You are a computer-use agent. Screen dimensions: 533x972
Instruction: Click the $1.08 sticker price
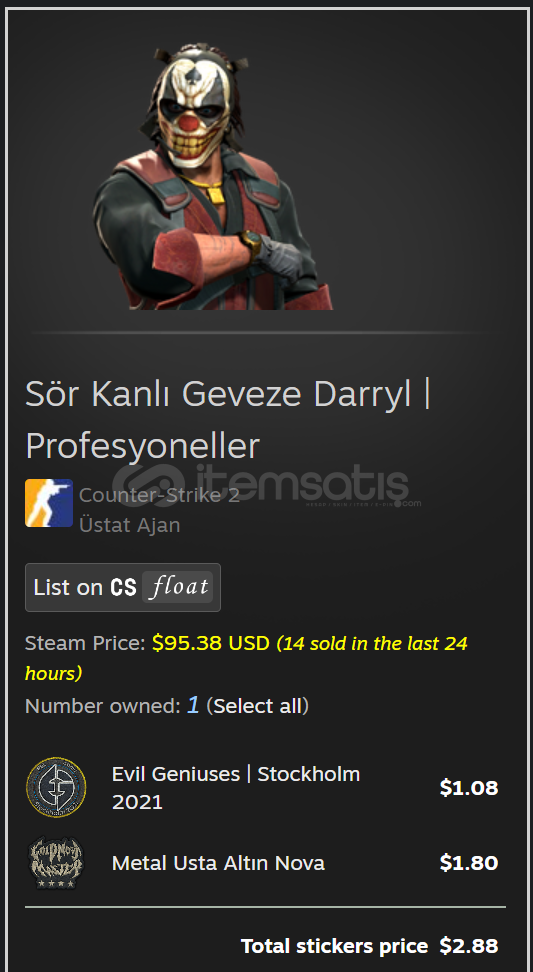click(469, 788)
